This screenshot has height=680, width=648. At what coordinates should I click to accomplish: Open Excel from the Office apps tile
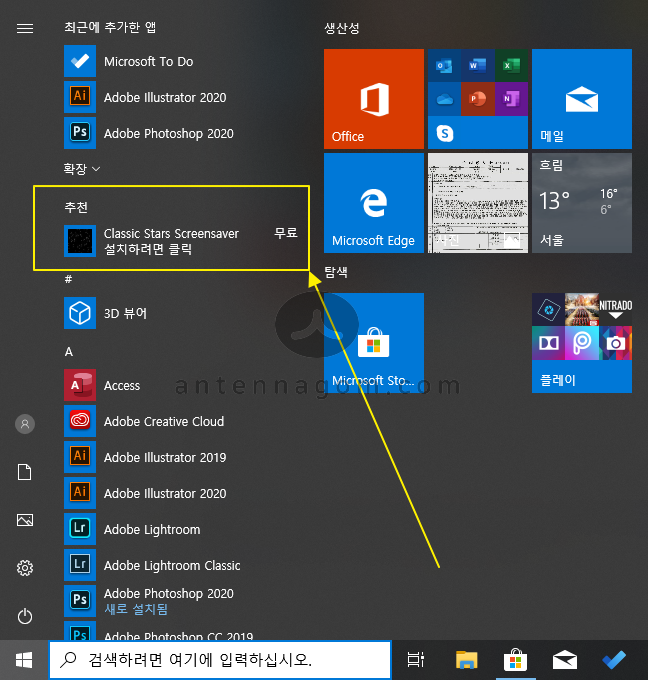[511, 65]
